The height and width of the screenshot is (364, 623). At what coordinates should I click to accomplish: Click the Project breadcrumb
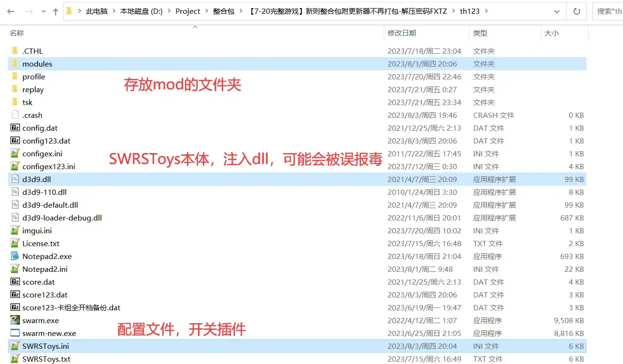(188, 11)
